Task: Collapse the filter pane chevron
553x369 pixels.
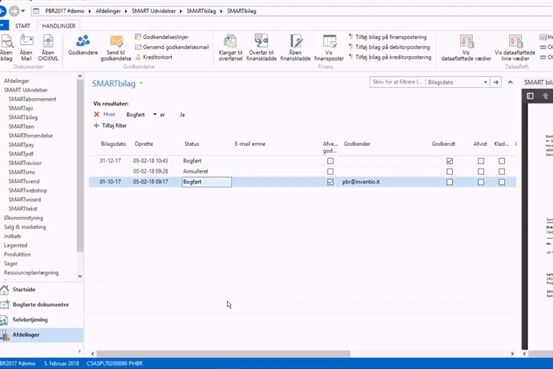Action: 510,82
